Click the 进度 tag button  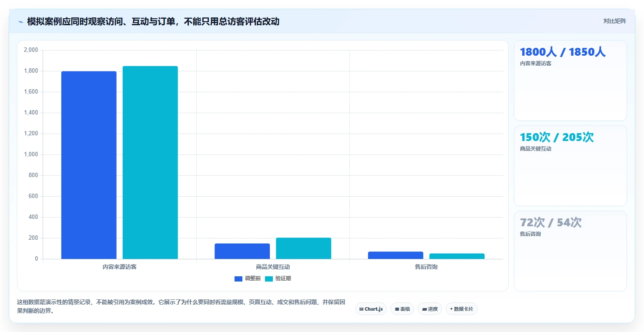(x=430, y=309)
